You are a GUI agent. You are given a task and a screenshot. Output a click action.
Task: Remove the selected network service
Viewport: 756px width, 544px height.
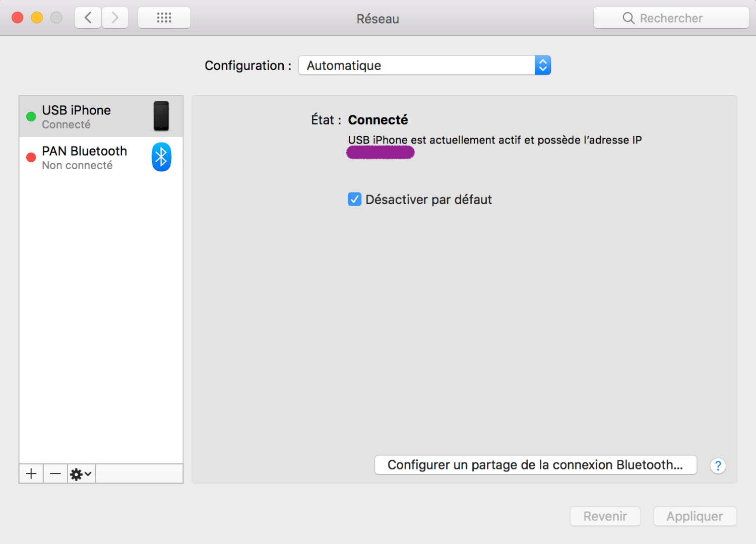[x=55, y=474]
